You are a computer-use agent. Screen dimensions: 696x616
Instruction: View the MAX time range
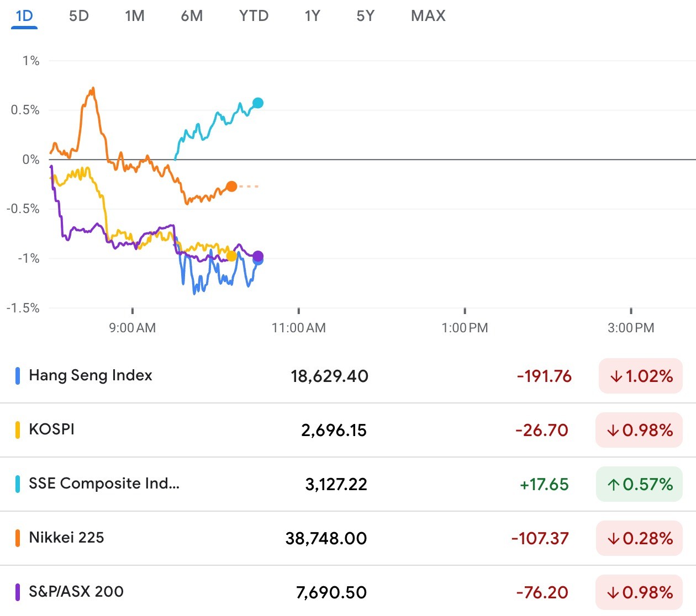428,15
